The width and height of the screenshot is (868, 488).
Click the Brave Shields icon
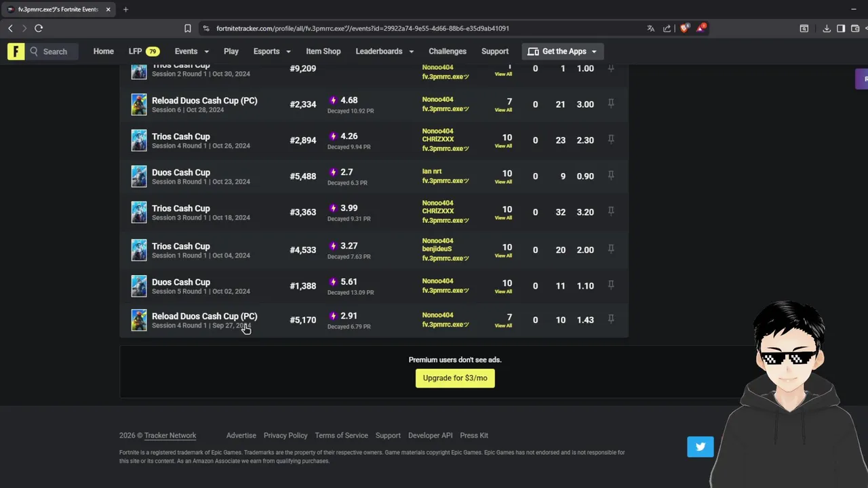[x=684, y=28]
